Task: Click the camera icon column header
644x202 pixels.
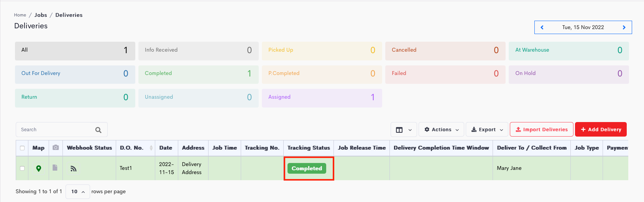Action: click(56, 148)
